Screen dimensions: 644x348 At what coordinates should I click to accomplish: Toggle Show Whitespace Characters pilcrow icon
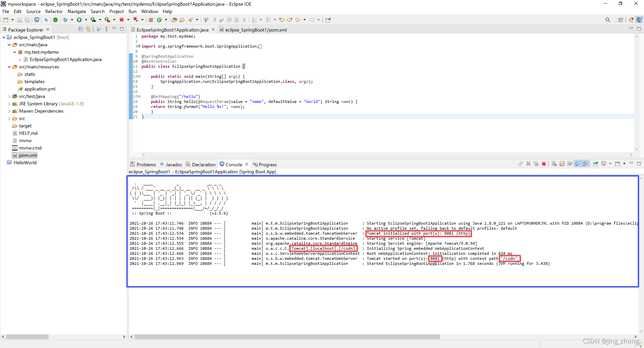click(244, 20)
